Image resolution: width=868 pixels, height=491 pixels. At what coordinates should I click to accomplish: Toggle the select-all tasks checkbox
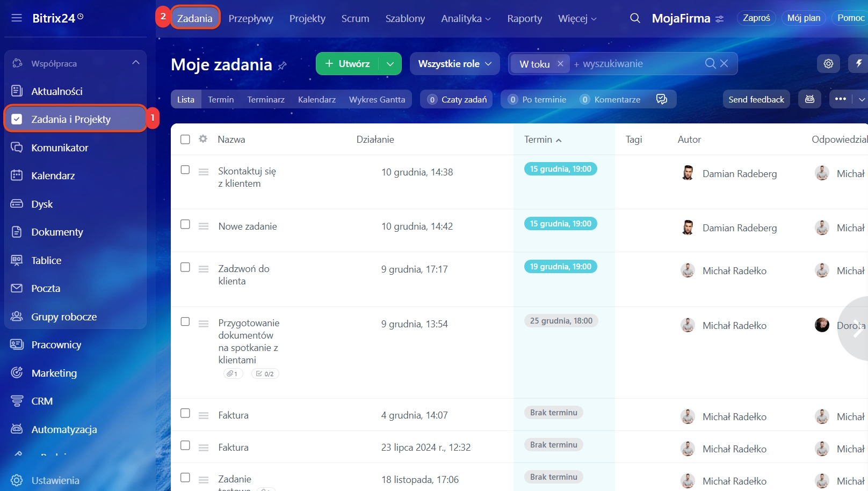click(x=185, y=140)
